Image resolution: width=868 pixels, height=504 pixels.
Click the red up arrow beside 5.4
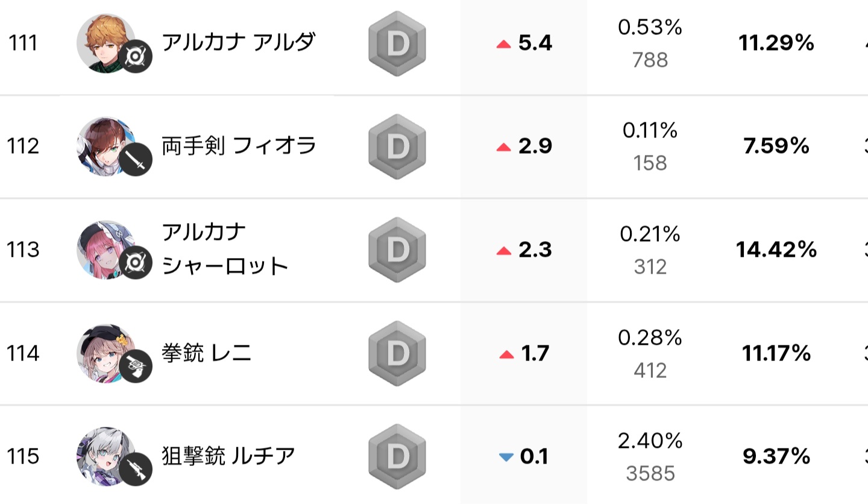click(x=504, y=44)
